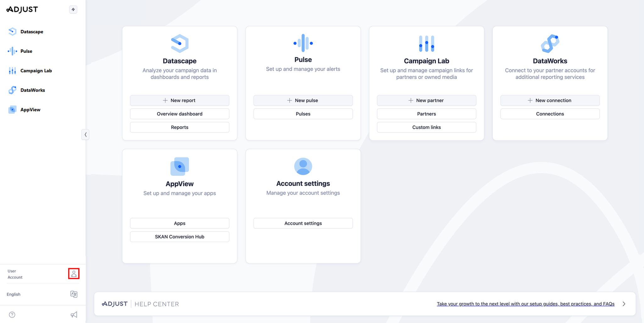Open the user account profile icon
The width and height of the screenshot is (644, 323).
(x=74, y=274)
